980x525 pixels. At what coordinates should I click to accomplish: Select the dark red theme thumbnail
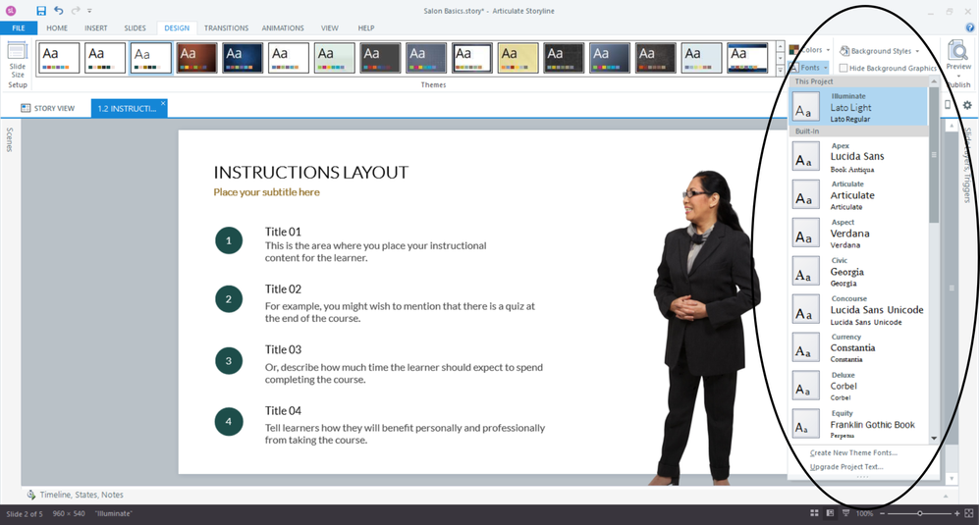(x=196, y=58)
